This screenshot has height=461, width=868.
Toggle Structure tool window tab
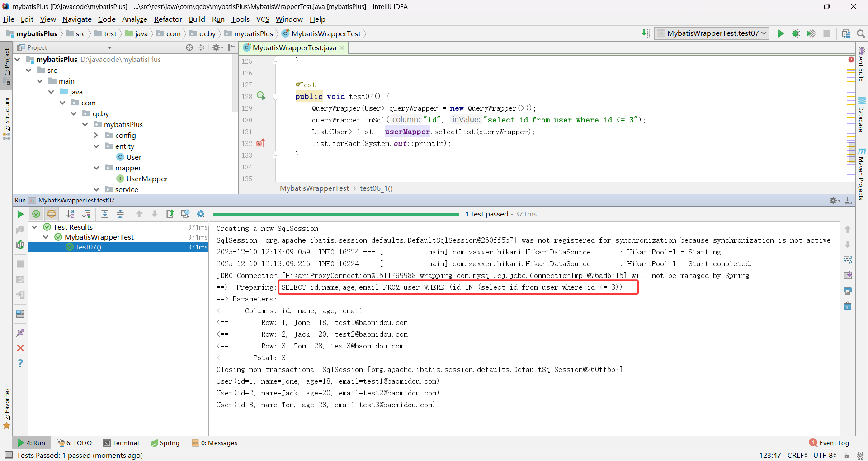pyautogui.click(x=7, y=118)
